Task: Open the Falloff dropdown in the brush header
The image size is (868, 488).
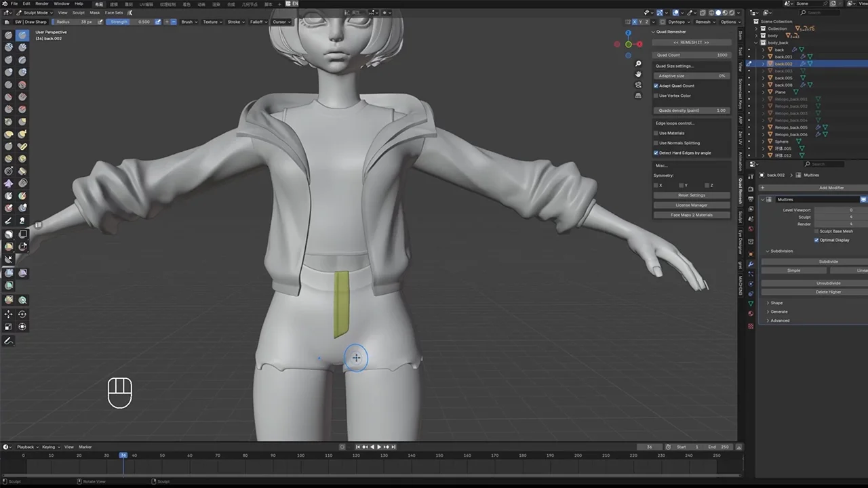Action: pyautogui.click(x=258, y=21)
